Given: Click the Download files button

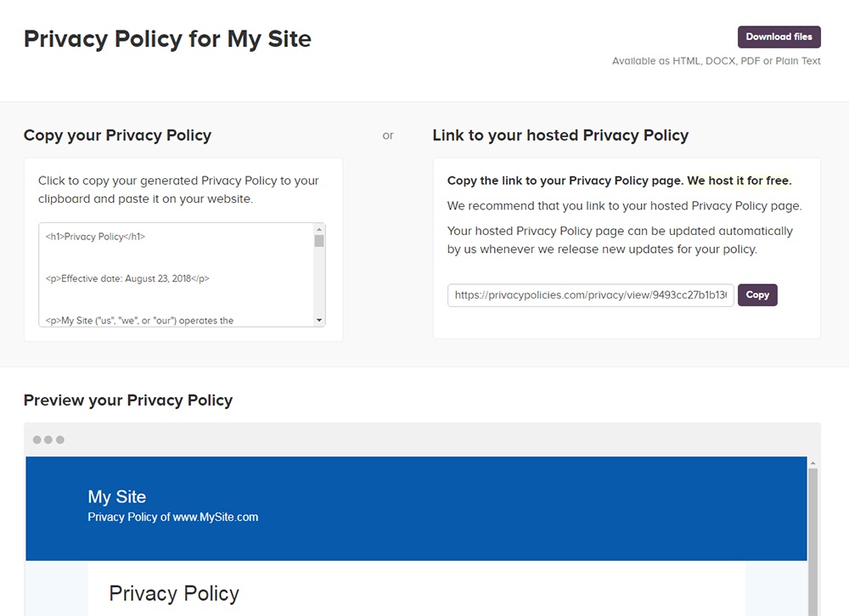Looking at the screenshot, I should click(779, 36).
